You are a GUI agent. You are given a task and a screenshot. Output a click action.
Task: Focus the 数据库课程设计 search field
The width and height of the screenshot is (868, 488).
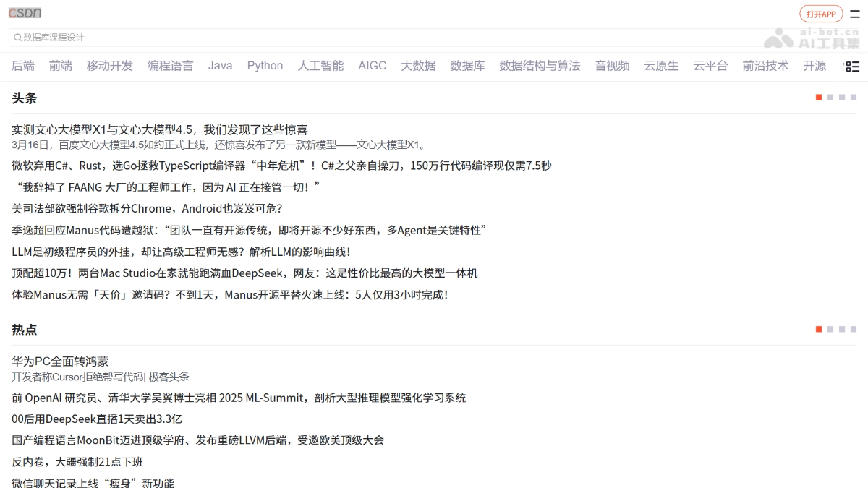coord(434,38)
